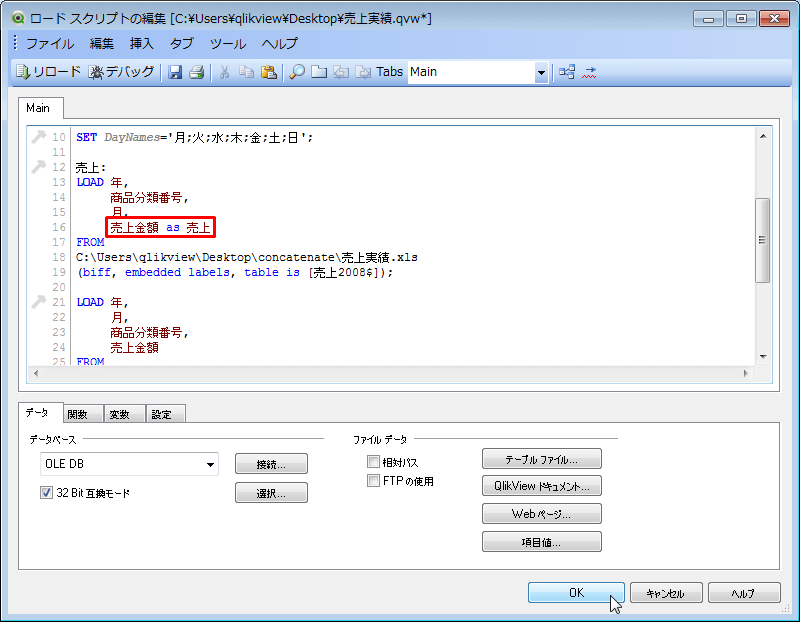Image resolution: width=800 pixels, height=622 pixels.
Task: Enable the 相対パス checkbox
Action: pos(374,462)
